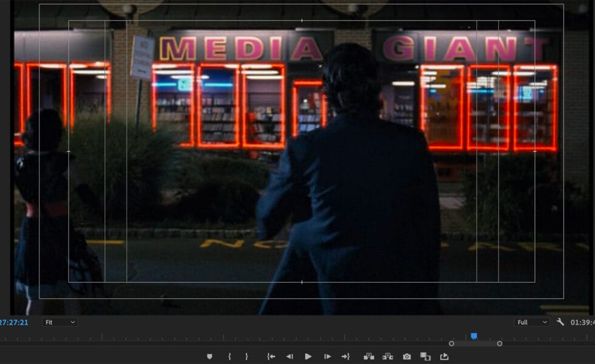The width and height of the screenshot is (595, 364).
Task: Click the left zoom scrollbar handle
Action: pyautogui.click(x=451, y=343)
